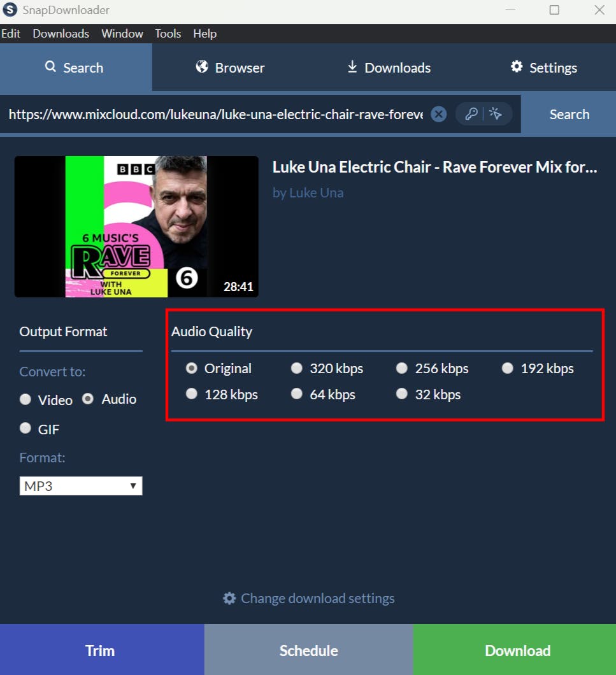This screenshot has height=675, width=616.
Task: Open the Help menu
Action: (204, 34)
